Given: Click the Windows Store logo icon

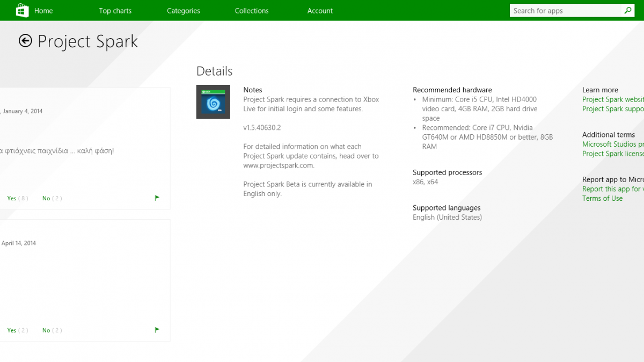Looking at the screenshot, I should pyautogui.click(x=22, y=10).
